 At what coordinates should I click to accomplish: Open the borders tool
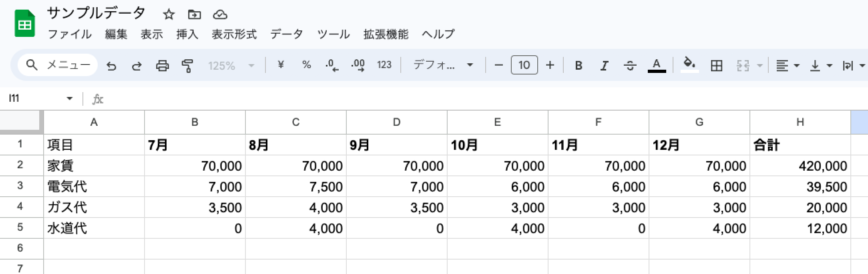pyautogui.click(x=716, y=65)
